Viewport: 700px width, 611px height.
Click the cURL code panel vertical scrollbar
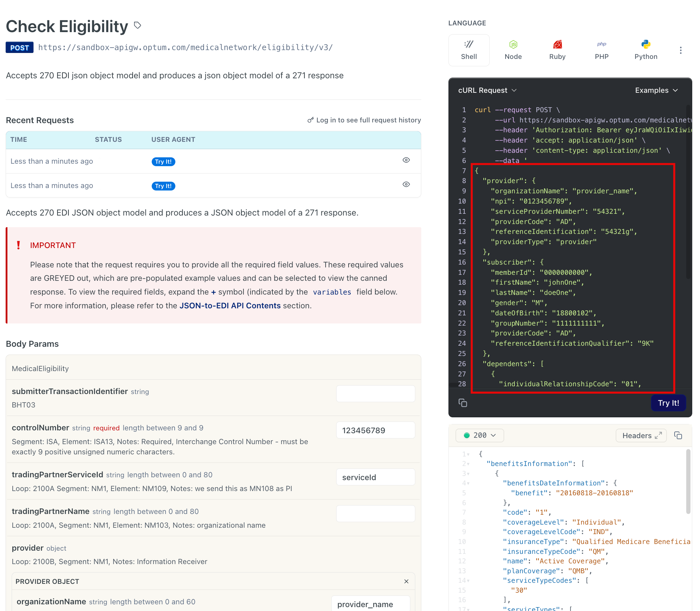tap(688, 192)
